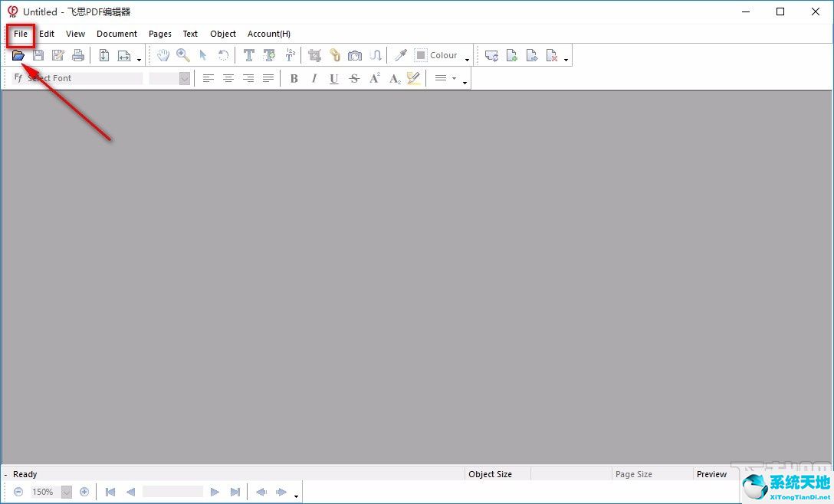Click the zoom in plus button

(84, 492)
